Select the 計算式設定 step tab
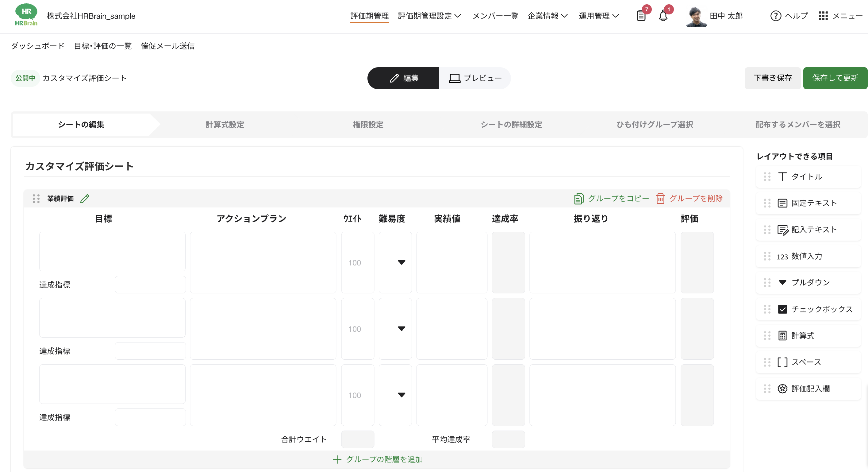Image resolution: width=868 pixels, height=472 pixels. pyautogui.click(x=225, y=125)
